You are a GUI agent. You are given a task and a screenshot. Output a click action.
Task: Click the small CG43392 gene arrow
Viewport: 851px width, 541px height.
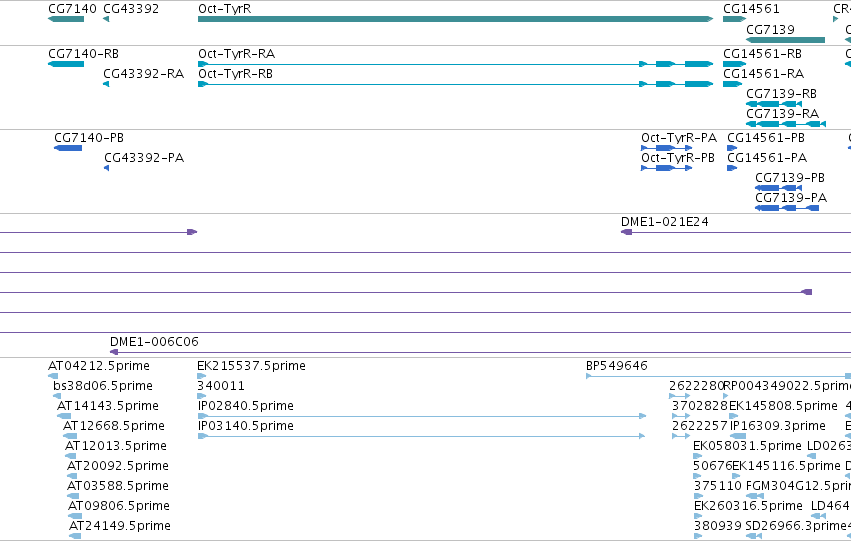[106, 19]
